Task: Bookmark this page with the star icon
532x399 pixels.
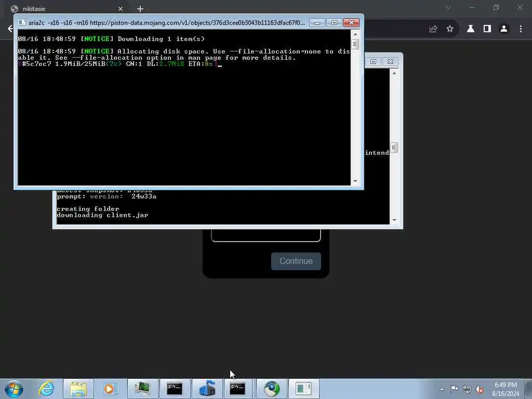Action: coord(450,29)
